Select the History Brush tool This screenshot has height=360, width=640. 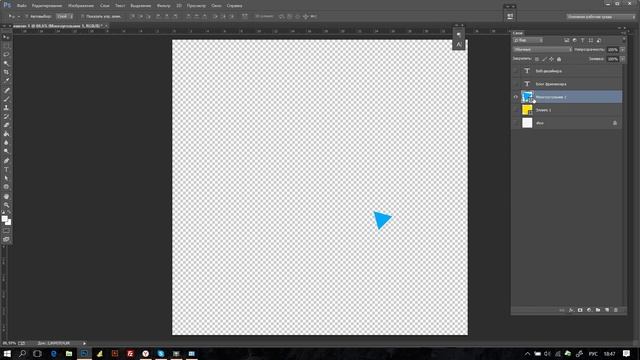click(x=6, y=117)
